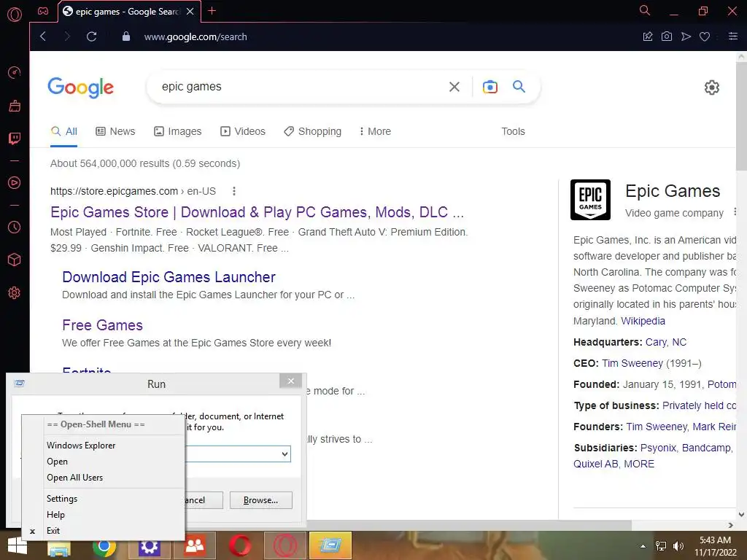Click MORE subsidiaries link
Viewport: 747px width, 560px height.
639,464
